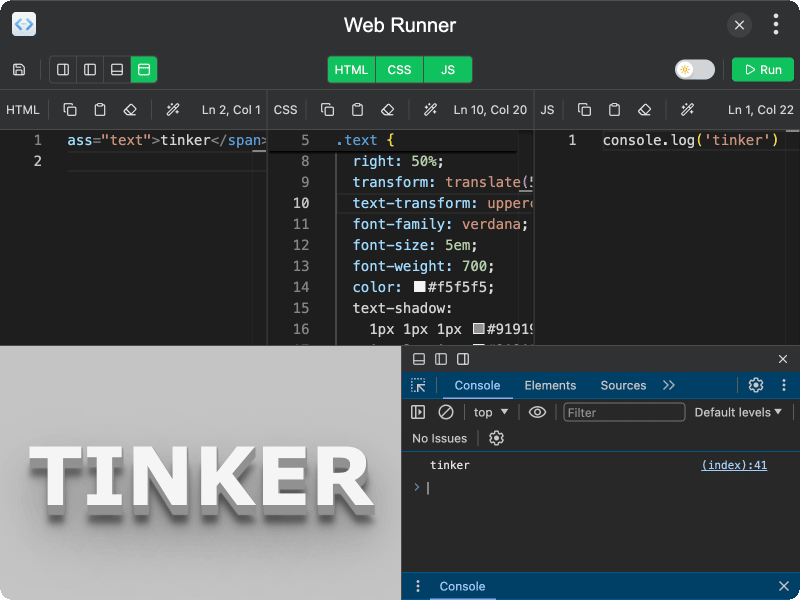This screenshot has width=800, height=600.
Task: Click the font-family: verdana line
Action: pos(440,224)
